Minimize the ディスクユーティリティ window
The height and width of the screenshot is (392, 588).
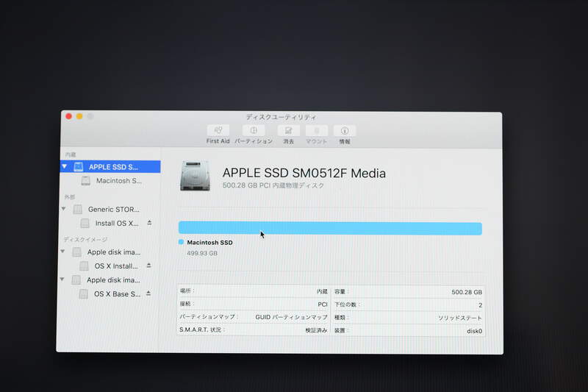[79, 116]
